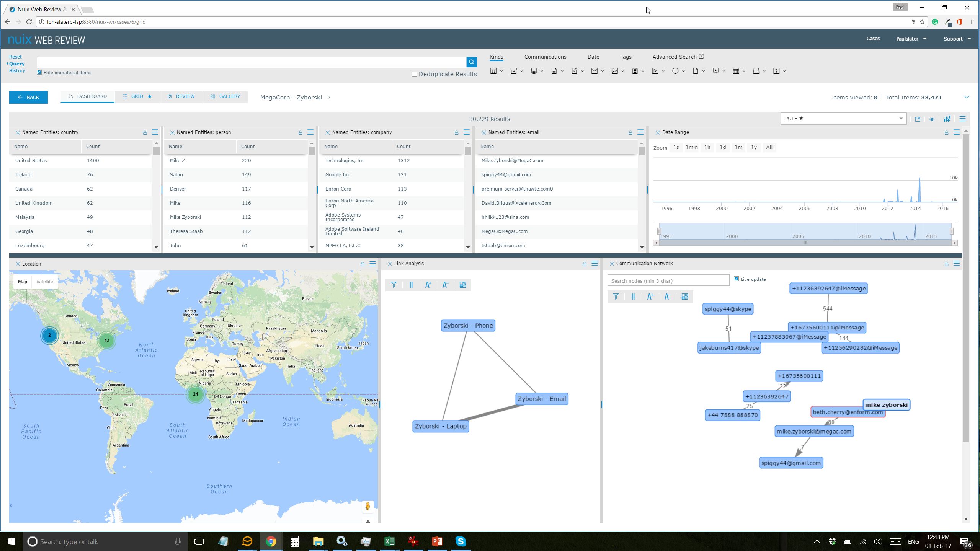Screen dimensions: 980x551
Task: Open the Street View pegman on map
Action: click(x=368, y=506)
